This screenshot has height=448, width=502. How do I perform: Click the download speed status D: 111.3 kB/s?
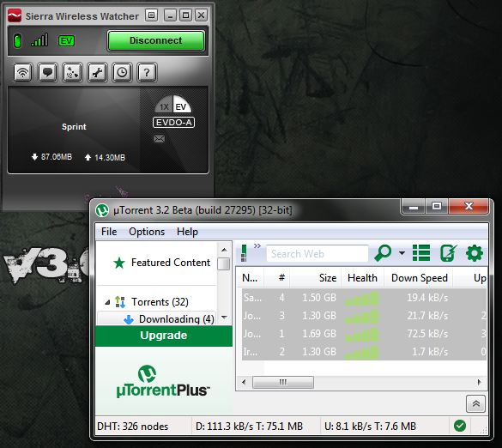(249, 427)
